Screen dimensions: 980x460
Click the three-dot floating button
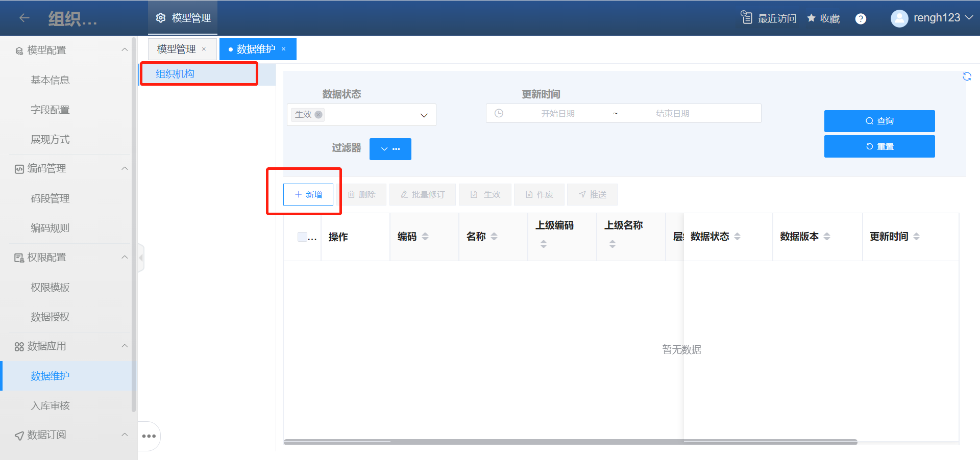[149, 436]
